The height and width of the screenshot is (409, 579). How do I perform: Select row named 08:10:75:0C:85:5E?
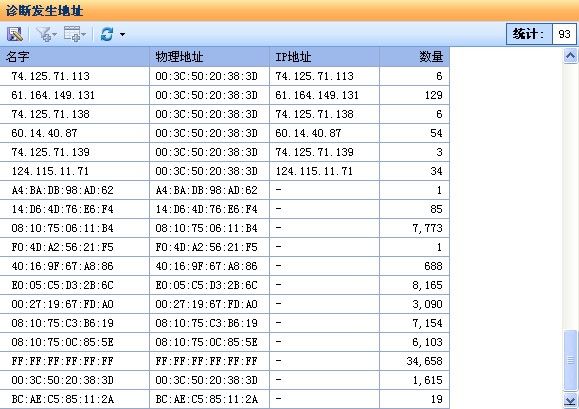pos(225,343)
